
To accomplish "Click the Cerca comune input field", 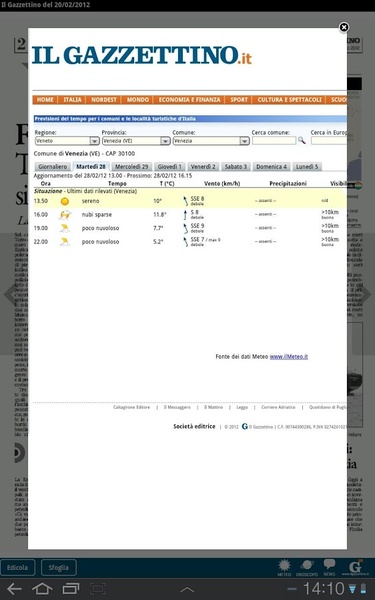I will click(x=274, y=141).
